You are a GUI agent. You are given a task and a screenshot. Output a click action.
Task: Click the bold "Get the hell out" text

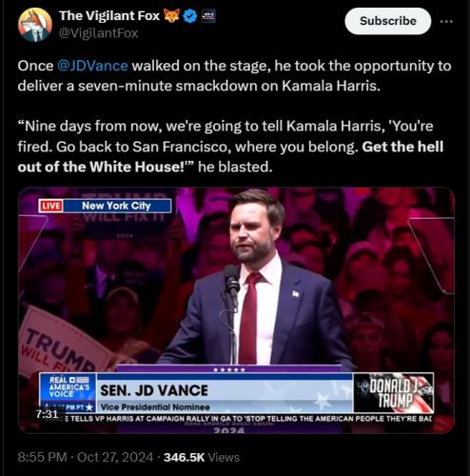230,157
